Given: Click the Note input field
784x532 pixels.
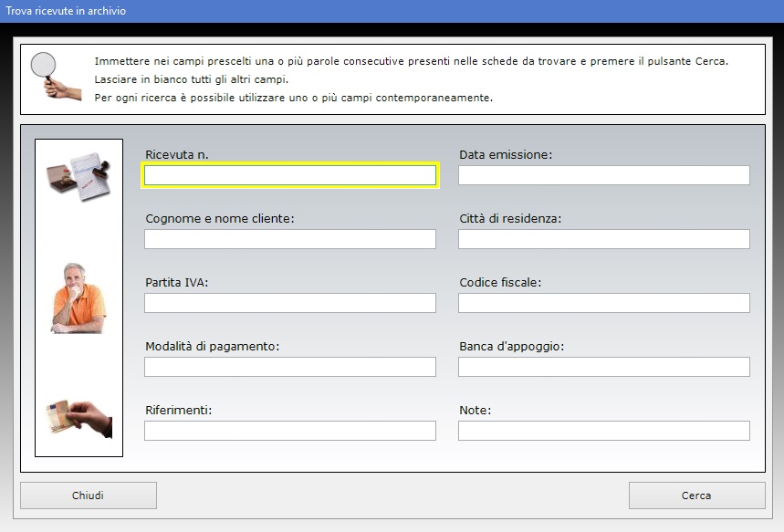Looking at the screenshot, I should [603, 431].
